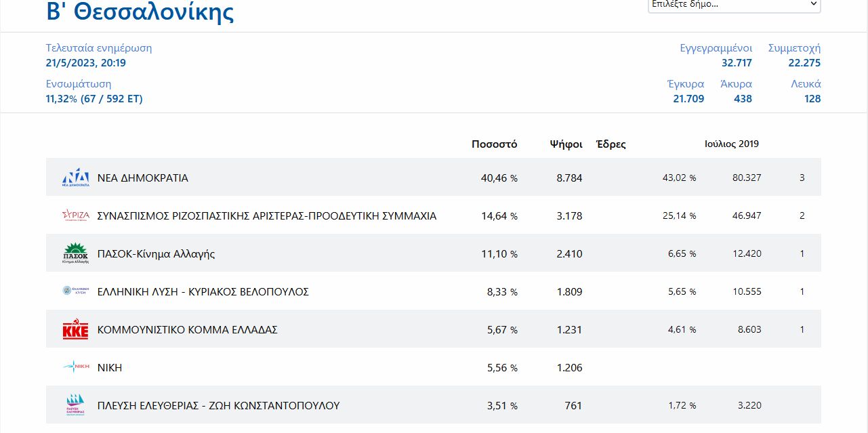Click the ΚΚΕ percentage '5,67 %'
The height and width of the screenshot is (433, 868).
point(502,330)
